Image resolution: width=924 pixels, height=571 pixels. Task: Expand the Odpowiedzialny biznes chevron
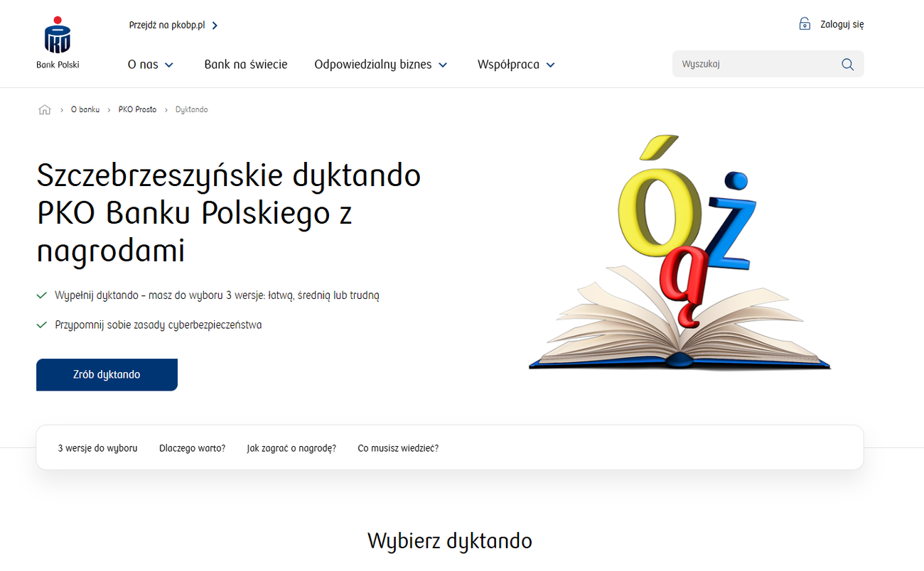(443, 65)
